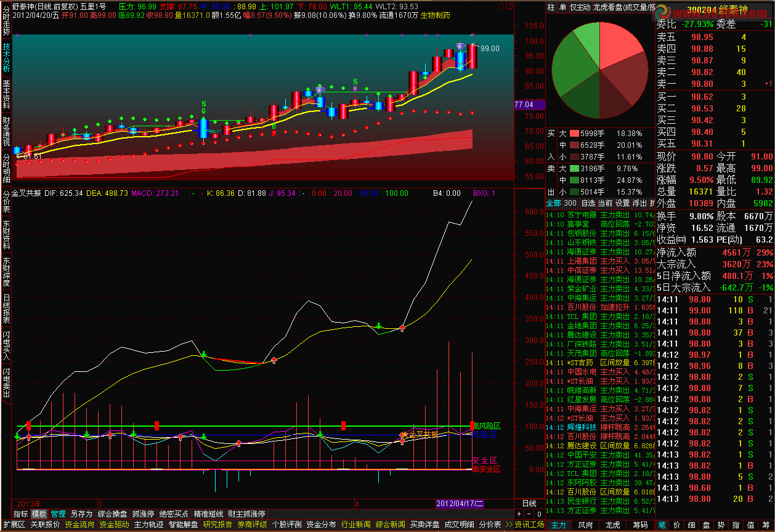Open 设置 settings tab
The width and height of the screenshot is (775, 532).
(x=623, y=203)
